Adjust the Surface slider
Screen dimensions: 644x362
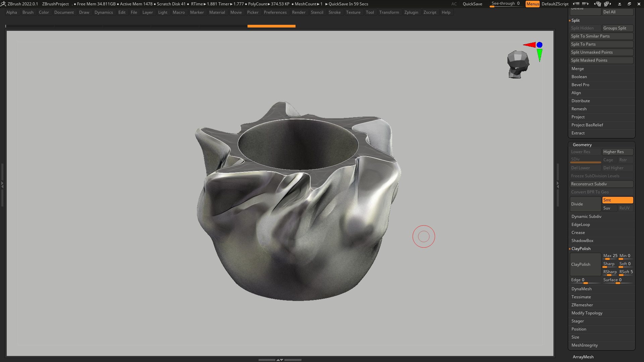(618, 281)
